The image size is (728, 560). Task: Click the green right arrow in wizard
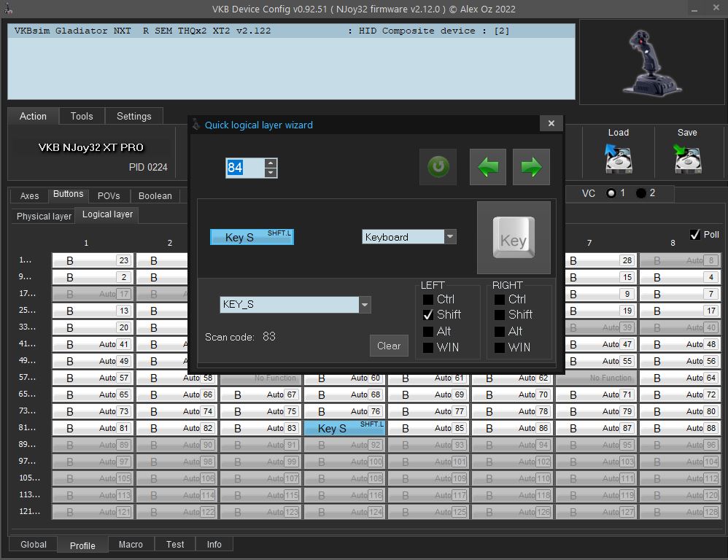click(x=531, y=167)
